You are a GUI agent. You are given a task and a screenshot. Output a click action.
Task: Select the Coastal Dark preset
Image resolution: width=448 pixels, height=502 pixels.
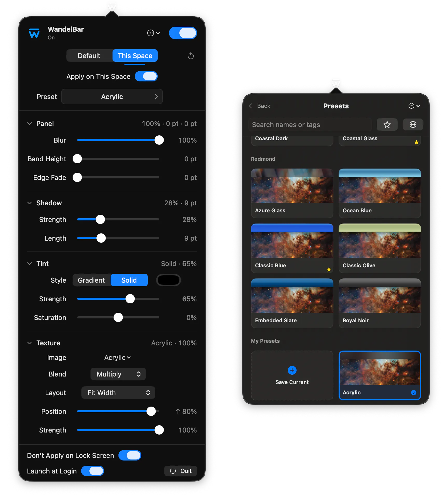point(292,141)
